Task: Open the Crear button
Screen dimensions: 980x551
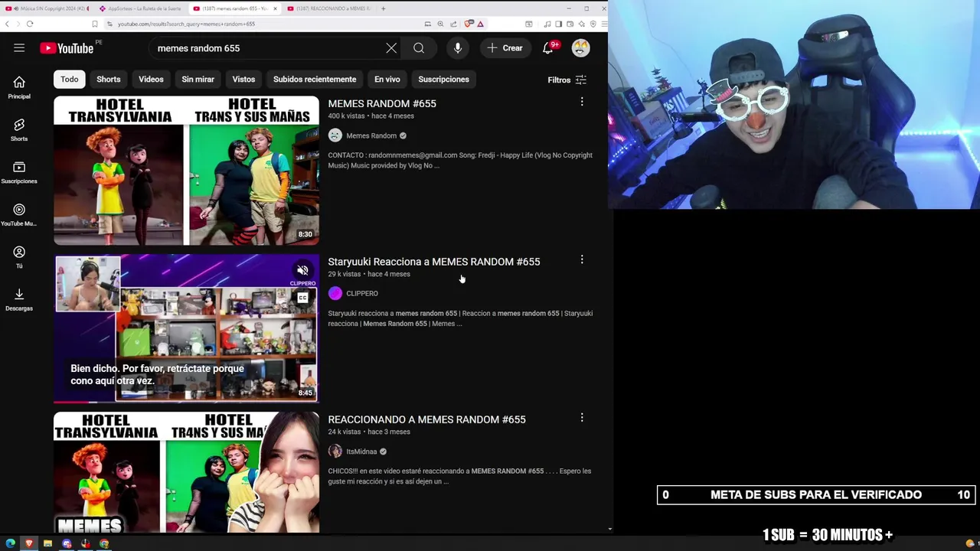Action: click(505, 48)
